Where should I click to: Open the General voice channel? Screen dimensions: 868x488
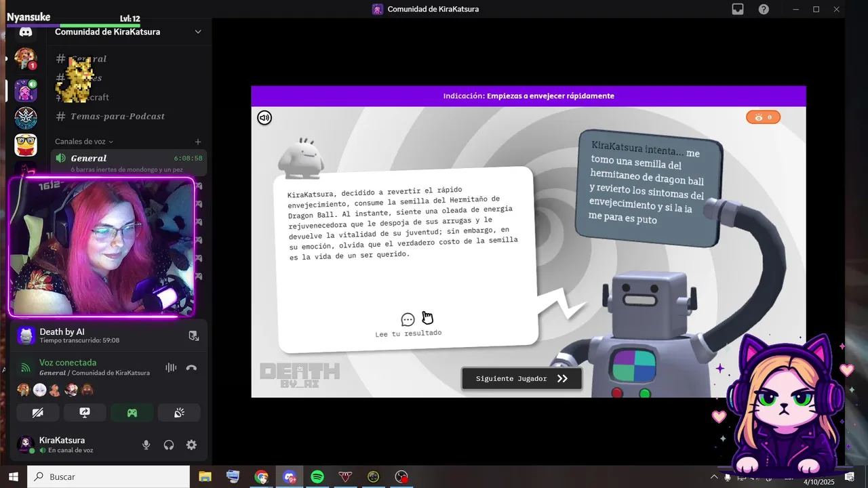(x=129, y=163)
